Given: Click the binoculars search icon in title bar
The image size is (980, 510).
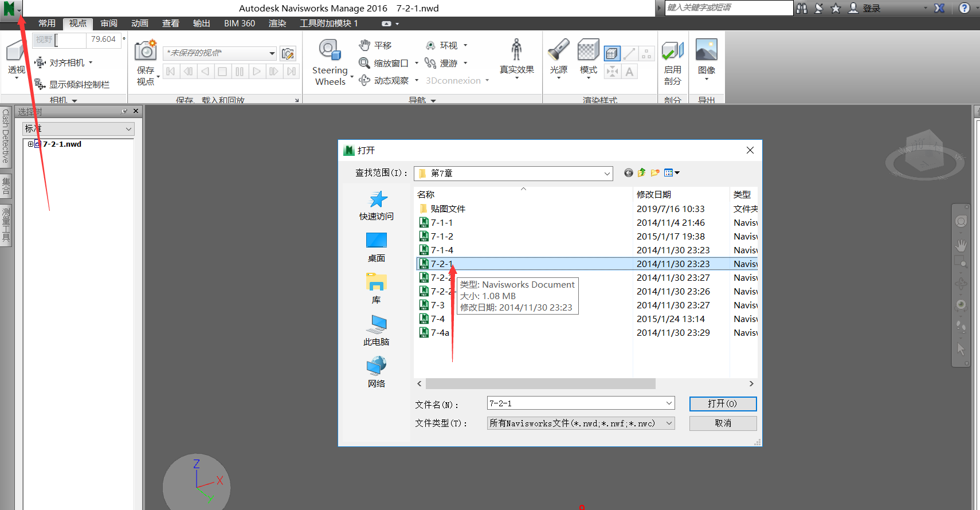Looking at the screenshot, I should (x=802, y=8).
